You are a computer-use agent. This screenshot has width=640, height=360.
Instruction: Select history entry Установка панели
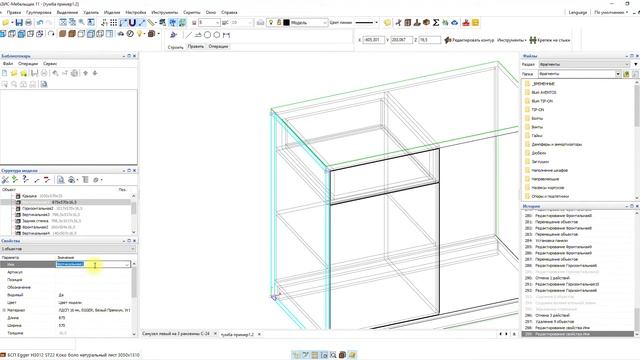click(x=551, y=240)
